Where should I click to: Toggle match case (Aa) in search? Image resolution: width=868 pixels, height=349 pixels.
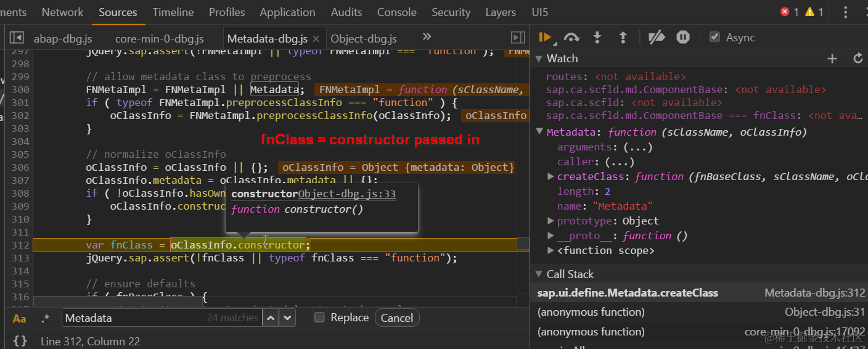(20, 318)
